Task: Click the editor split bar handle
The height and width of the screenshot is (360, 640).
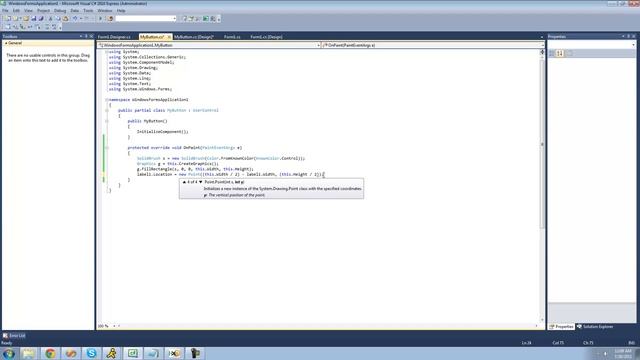Action: [542, 52]
